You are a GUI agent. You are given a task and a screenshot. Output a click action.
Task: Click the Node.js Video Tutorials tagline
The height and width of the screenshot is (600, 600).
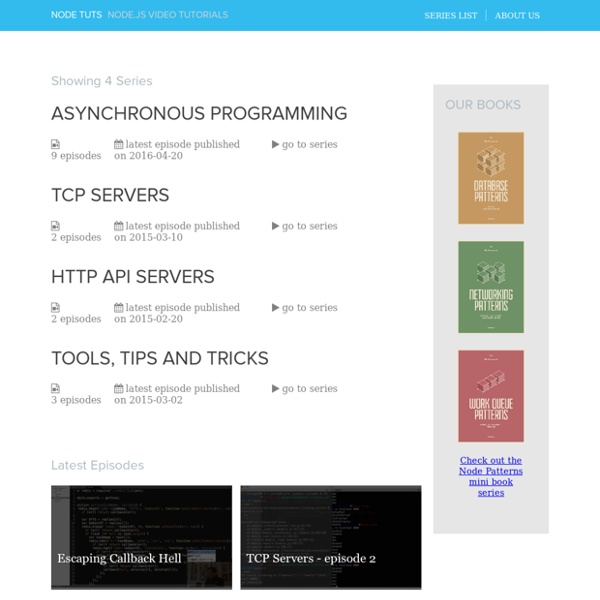click(x=168, y=15)
